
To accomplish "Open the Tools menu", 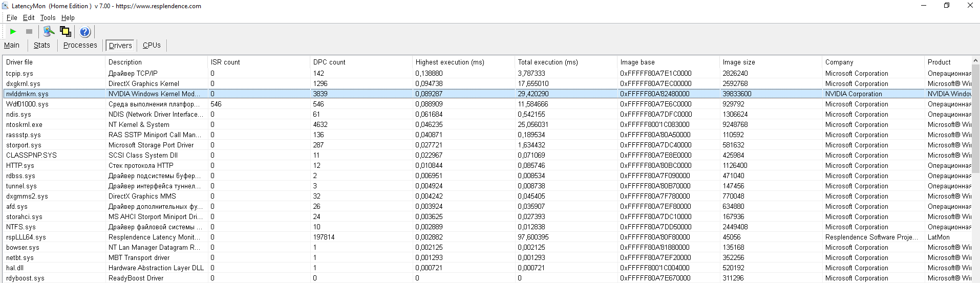I will point(48,17).
